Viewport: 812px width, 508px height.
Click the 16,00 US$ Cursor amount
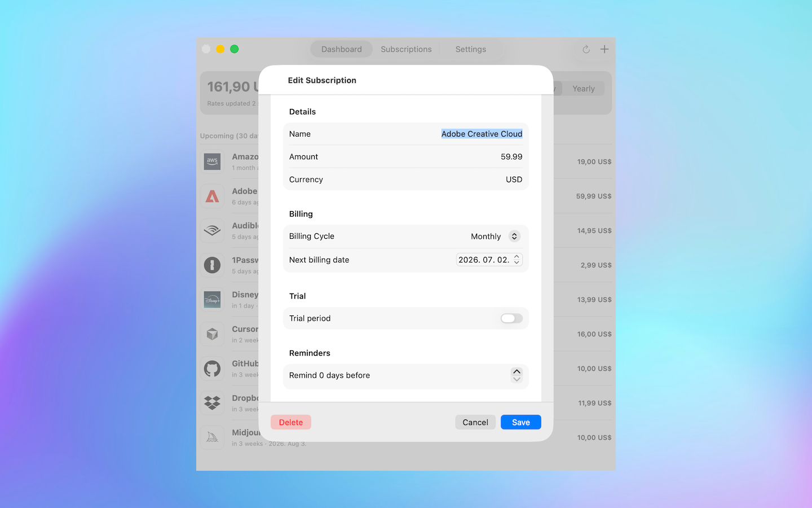(x=594, y=334)
